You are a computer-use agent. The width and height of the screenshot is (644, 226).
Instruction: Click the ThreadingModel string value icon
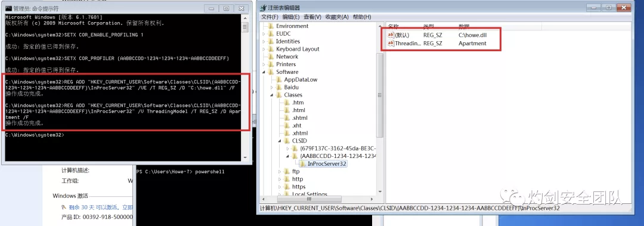(391, 43)
